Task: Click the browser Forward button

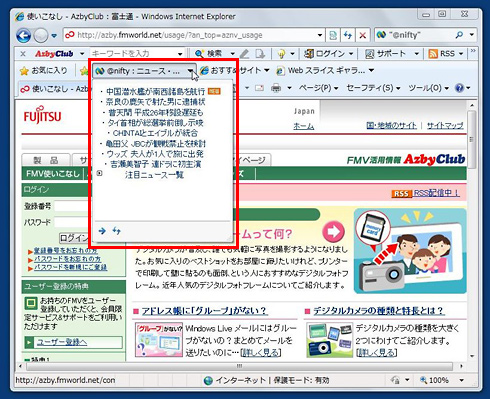Action: [x=41, y=35]
